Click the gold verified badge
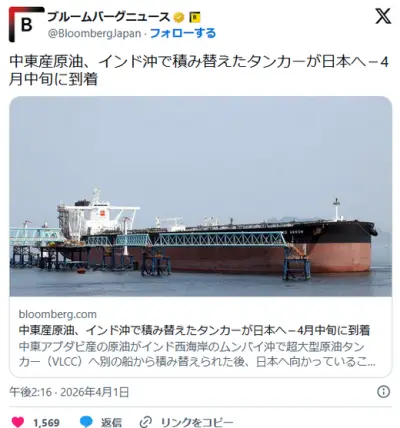The height and width of the screenshot is (428, 400). (x=179, y=17)
